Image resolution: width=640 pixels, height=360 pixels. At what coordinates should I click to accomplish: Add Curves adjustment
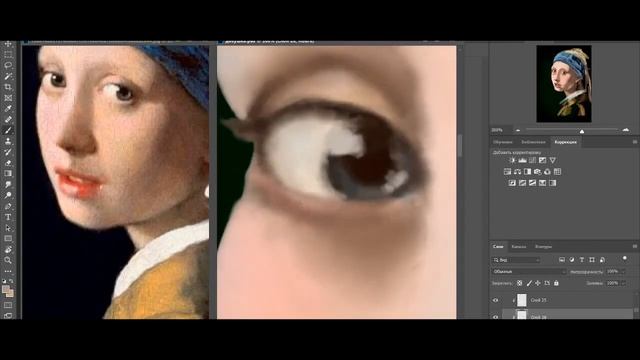[x=533, y=160]
